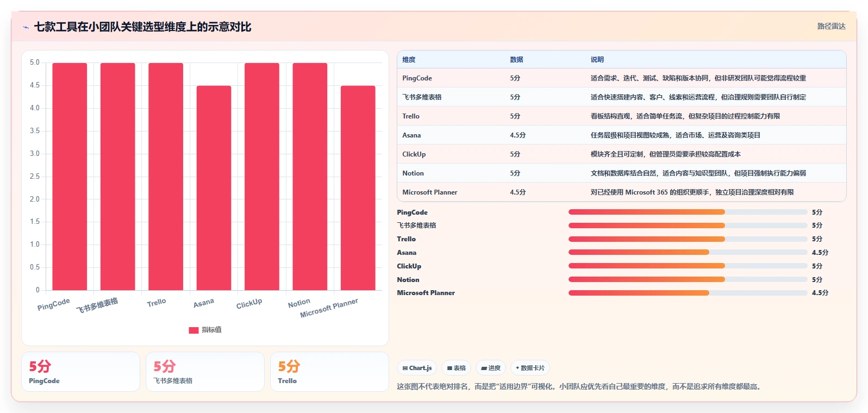Image resolution: width=868 pixels, height=413 pixels.
Task: Select the 数据卡片 tag chip
Action: tap(530, 368)
